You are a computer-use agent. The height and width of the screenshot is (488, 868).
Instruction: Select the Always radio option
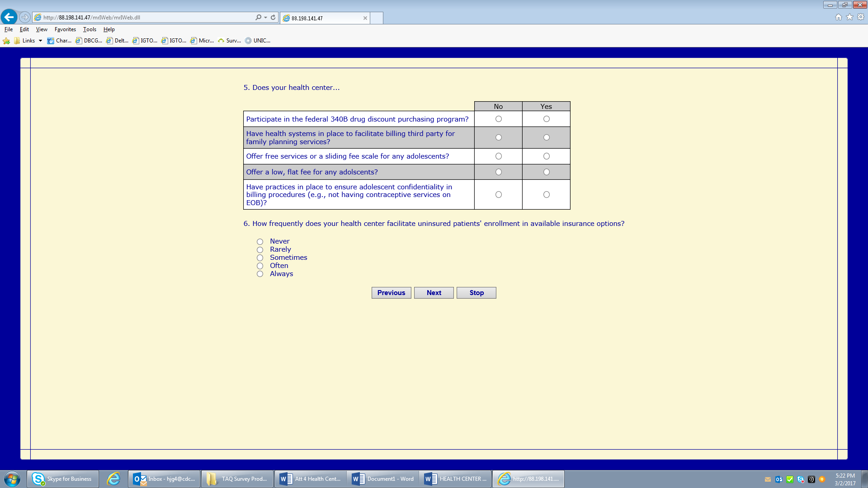[260, 274]
